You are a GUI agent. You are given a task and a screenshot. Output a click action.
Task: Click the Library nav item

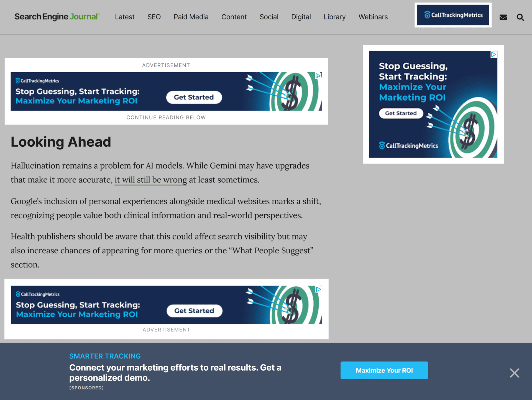pyautogui.click(x=334, y=17)
